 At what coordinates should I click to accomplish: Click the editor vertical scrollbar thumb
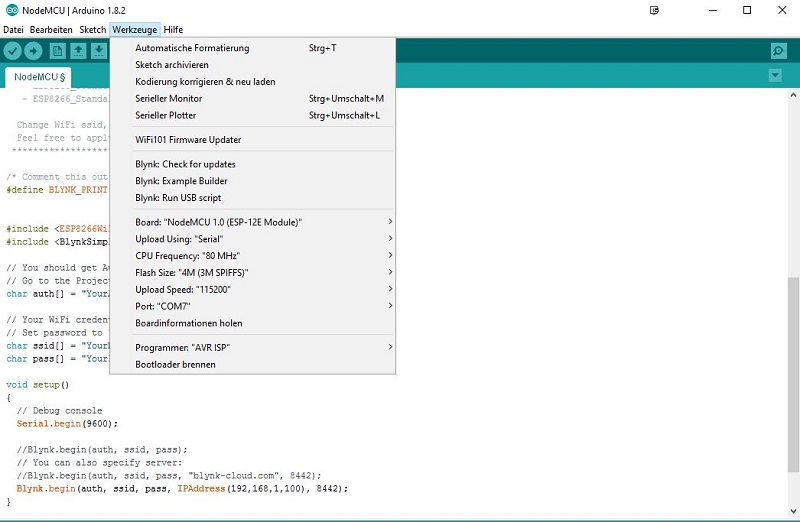pos(793,375)
